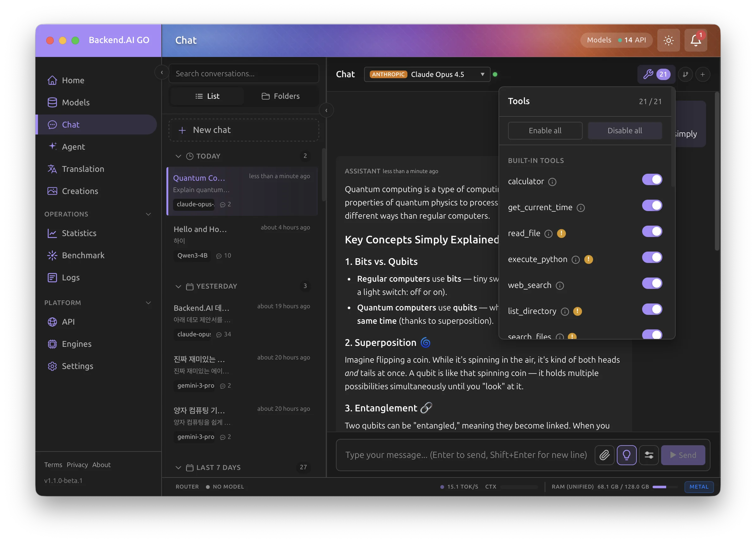Adjust the RAM usage slider in status bar
This screenshot has width=756, height=543.
tap(665, 487)
